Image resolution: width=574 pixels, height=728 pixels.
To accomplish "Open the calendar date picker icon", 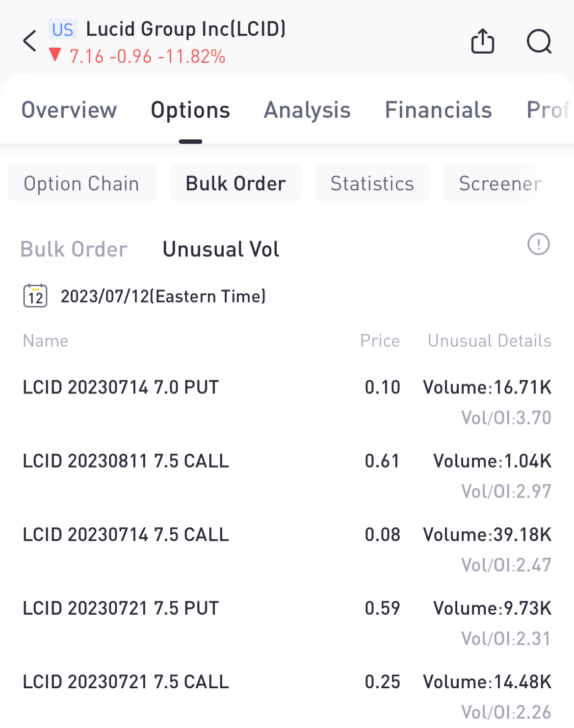I will (35, 296).
